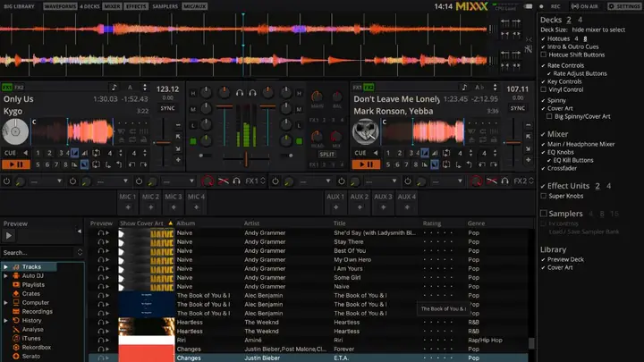Toggle the WAVEFORMS tab
Viewport: 644px width, 362px height.
pos(60,6)
